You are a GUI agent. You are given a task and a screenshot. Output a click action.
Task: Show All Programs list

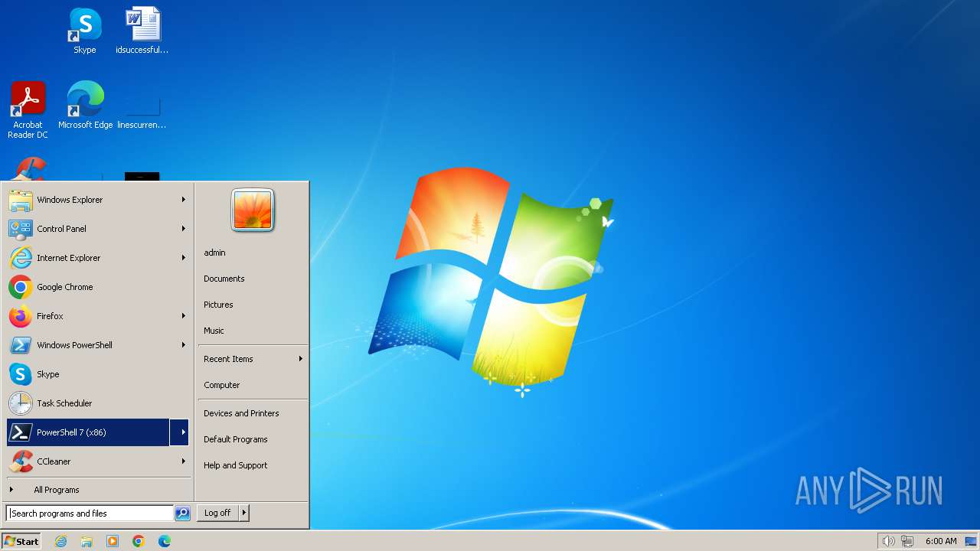pos(57,490)
